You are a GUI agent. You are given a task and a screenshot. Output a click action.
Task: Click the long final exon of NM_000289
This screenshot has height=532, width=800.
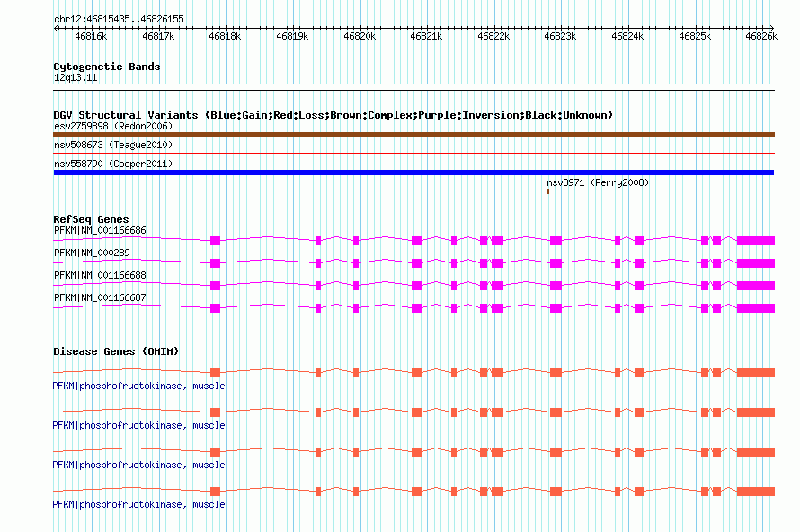pyautogui.click(x=756, y=263)
